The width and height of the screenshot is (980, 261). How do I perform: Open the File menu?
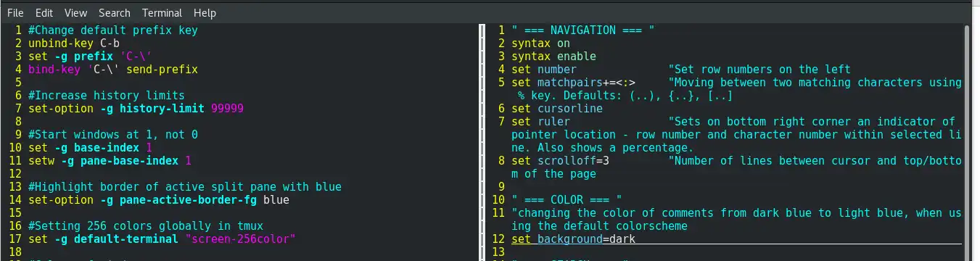pos(15,13)
